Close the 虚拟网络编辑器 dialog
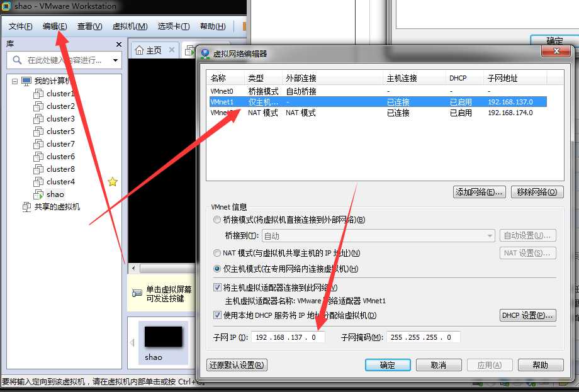Screen dimensions: 579x392 coord(556,51)
